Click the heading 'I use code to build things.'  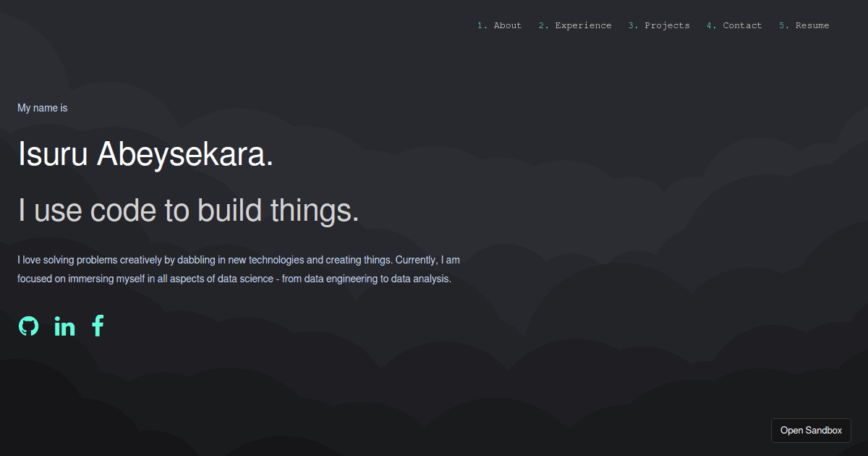[187, 211]
